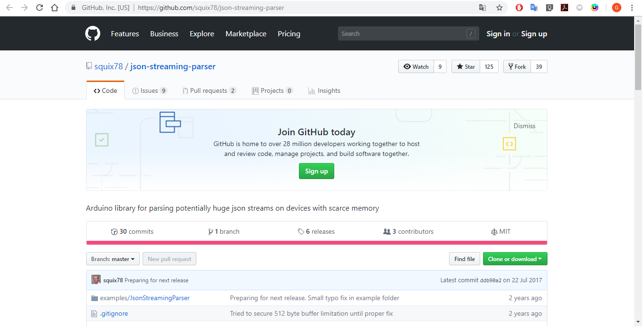Open Features in top navigation

[x=125, y=34]
